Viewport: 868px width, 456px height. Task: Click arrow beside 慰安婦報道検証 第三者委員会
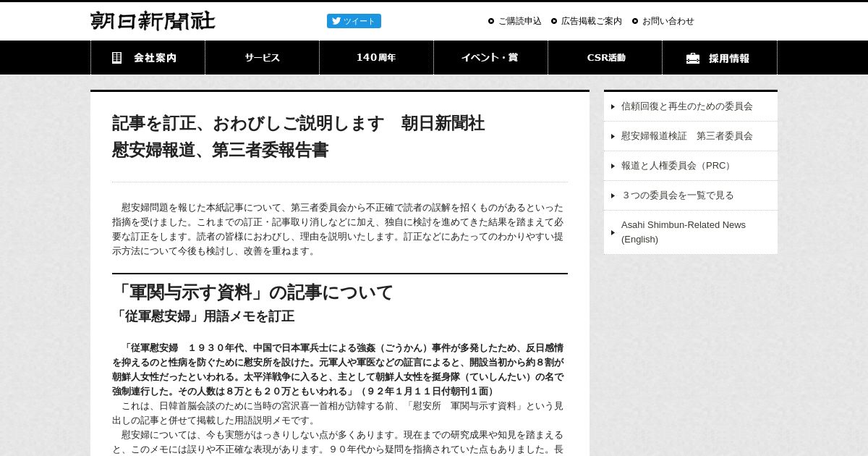[613, 136]
